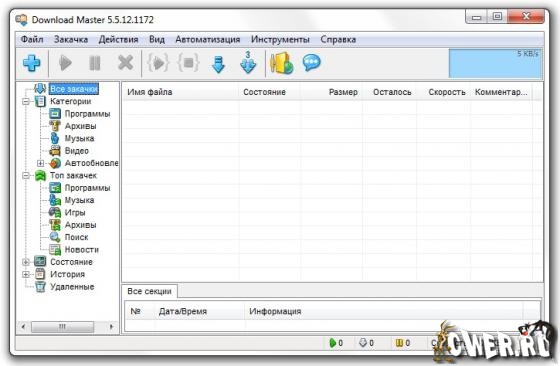Delete download with the X toolbar icon
The image size is (560, 366).
point(125,63)
